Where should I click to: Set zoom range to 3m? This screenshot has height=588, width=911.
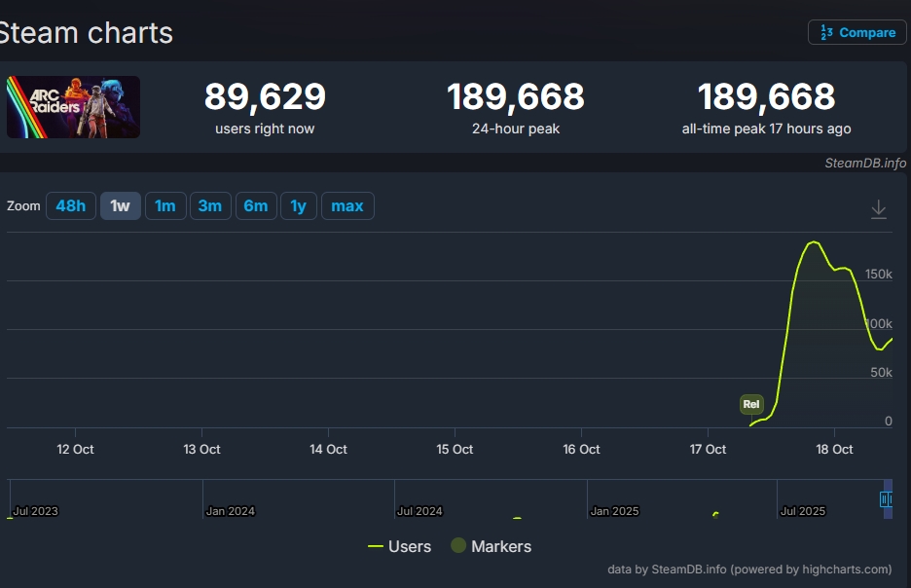210,205
